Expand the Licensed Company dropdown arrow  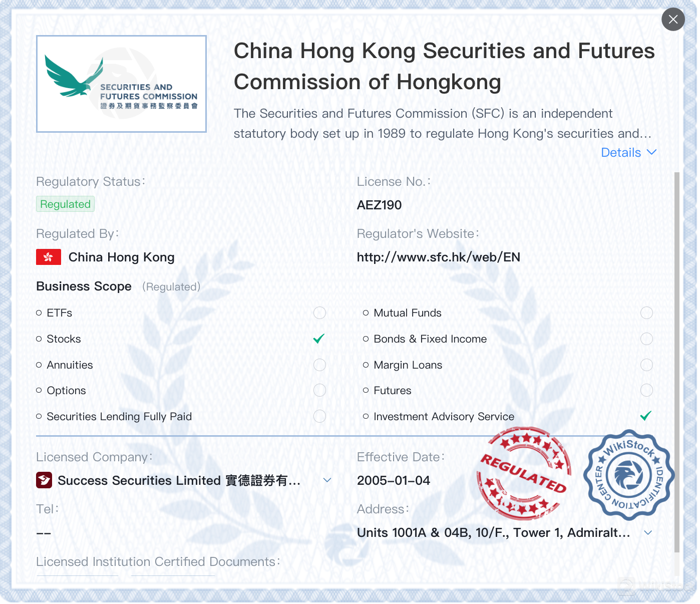[327, 480]
